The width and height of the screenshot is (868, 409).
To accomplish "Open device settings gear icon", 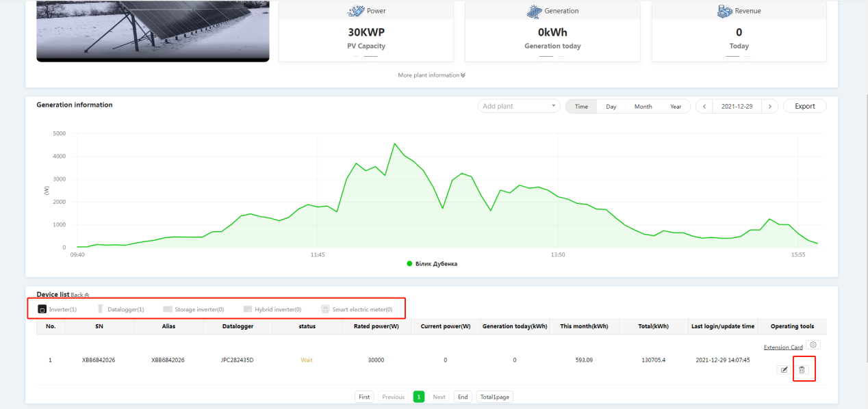I will click(813, 345).
